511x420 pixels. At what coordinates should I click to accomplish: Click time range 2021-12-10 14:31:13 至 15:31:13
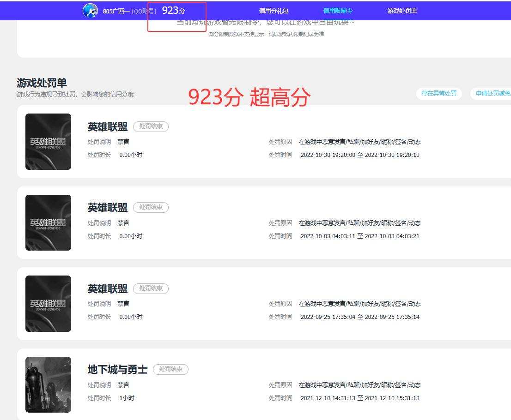360,398
